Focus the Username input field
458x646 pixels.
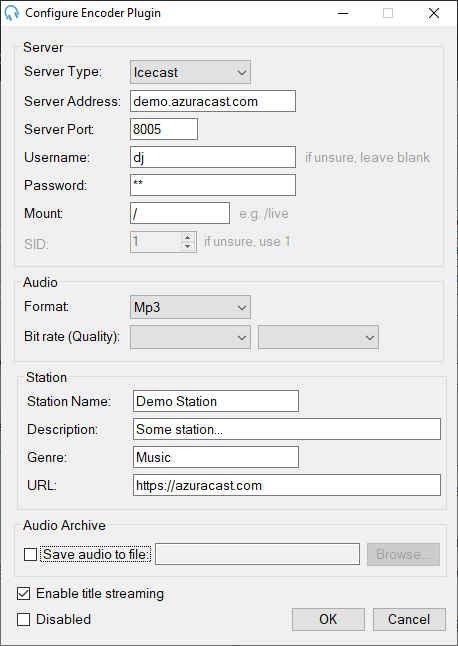213,157
